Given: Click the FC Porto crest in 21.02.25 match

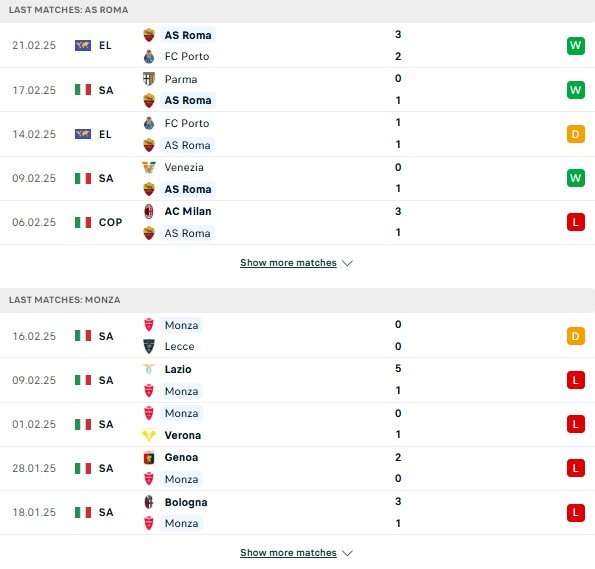Looking at the screenshot, I should pyautogui.click(x=149, y=57).
